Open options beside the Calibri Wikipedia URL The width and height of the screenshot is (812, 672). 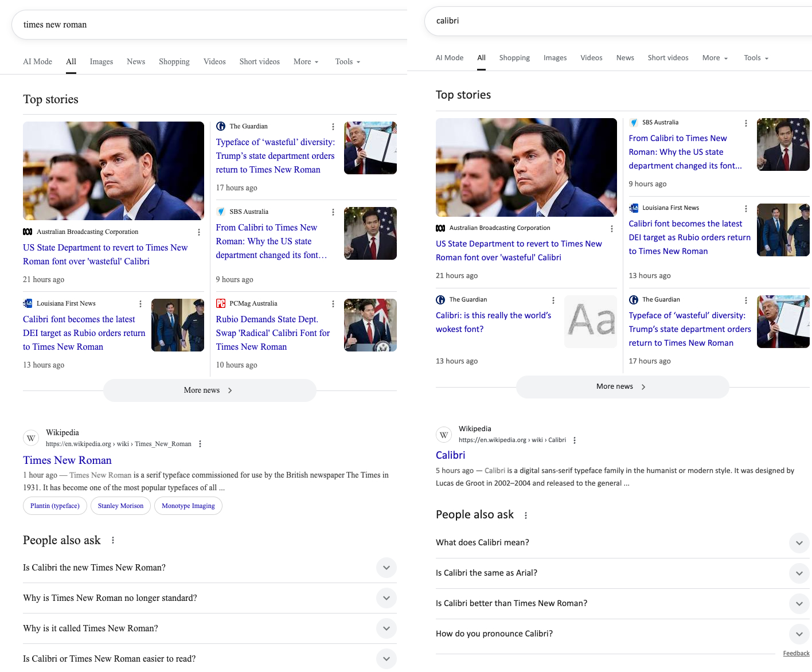pos(575,440)
